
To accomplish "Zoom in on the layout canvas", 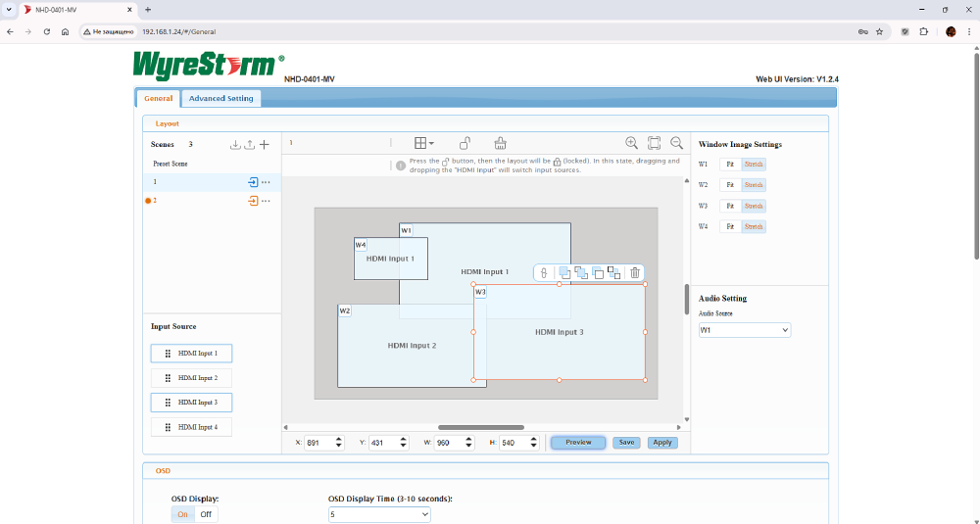I will [631, 143].
